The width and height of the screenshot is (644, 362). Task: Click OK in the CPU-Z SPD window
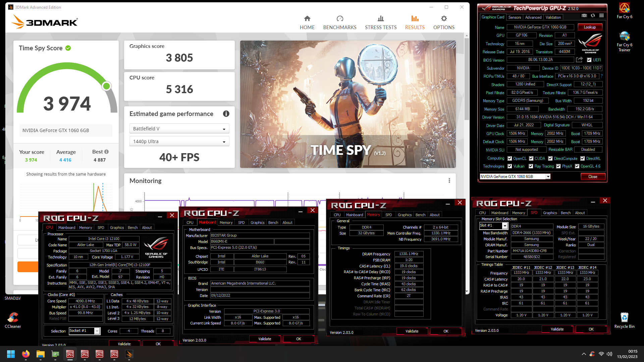591,329
